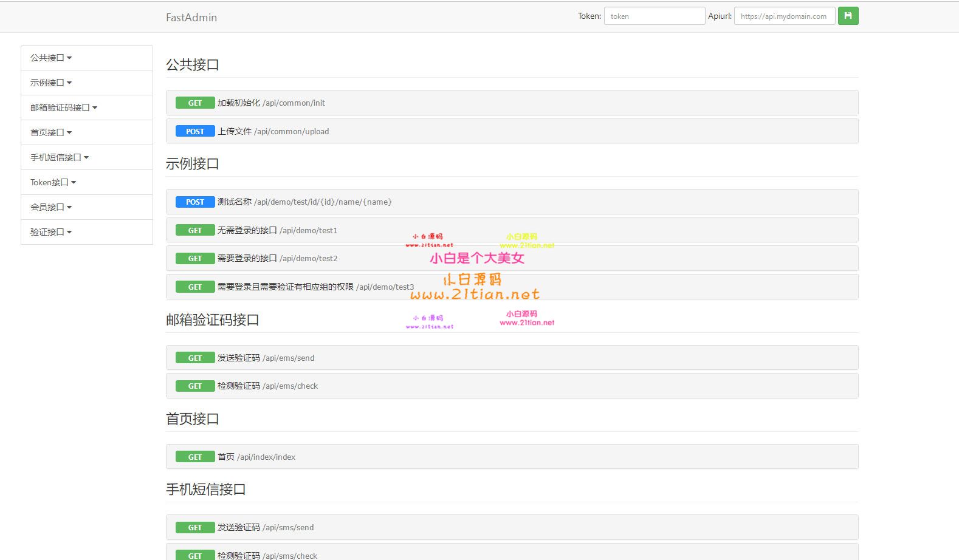959x560 pixels.
Task: Click the 公共接口 section heading
Action: pyautogui.click(x=193, y=64)
